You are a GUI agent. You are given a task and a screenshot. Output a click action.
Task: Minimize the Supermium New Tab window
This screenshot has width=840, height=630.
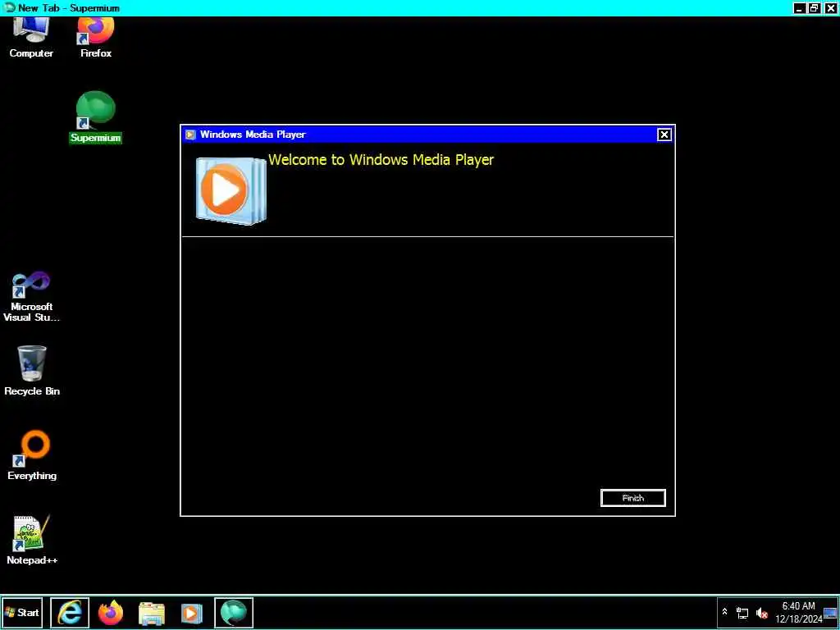click(x=800, y=8)
